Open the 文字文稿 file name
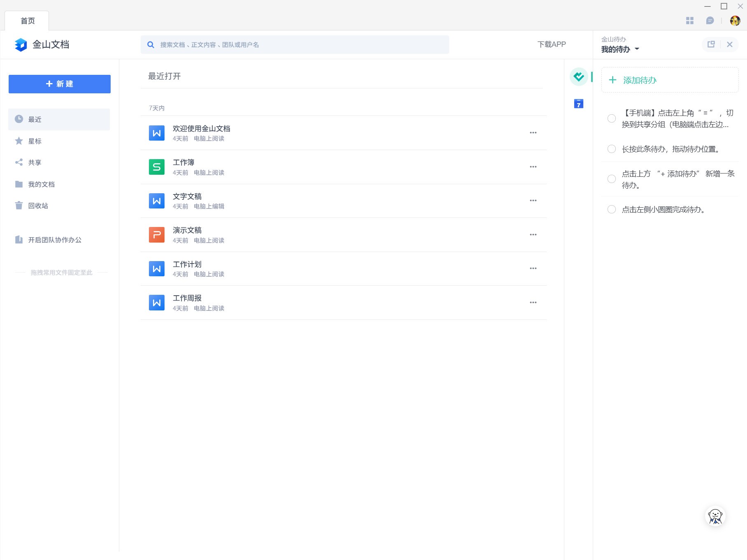This screenshot has width=747, height=560. tap(187, 197)
